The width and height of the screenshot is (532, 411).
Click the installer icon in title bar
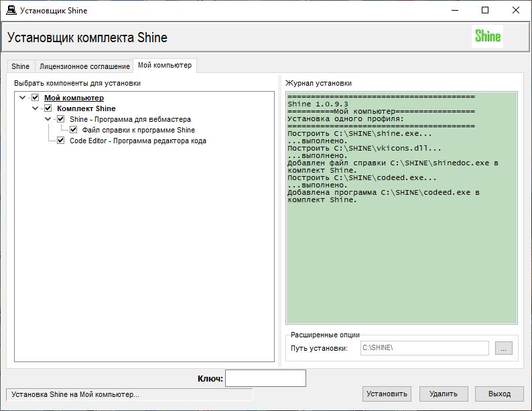[11, 11]
